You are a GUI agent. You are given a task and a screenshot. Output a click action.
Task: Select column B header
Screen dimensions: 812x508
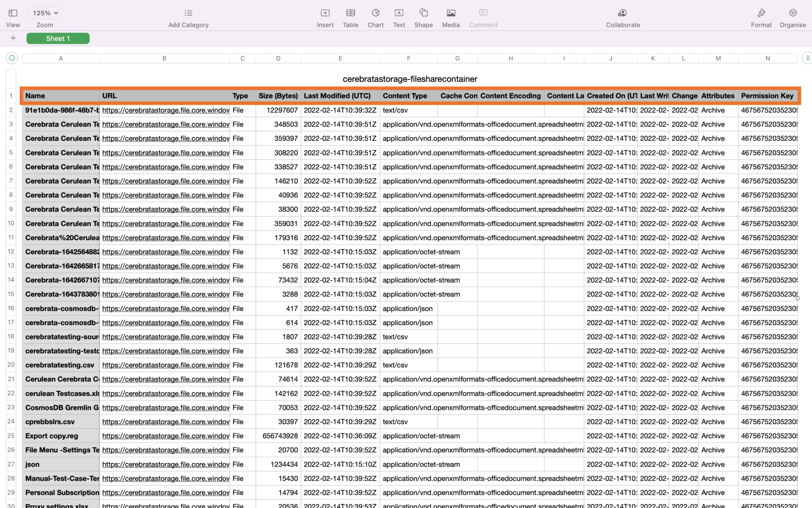point(164,58)
